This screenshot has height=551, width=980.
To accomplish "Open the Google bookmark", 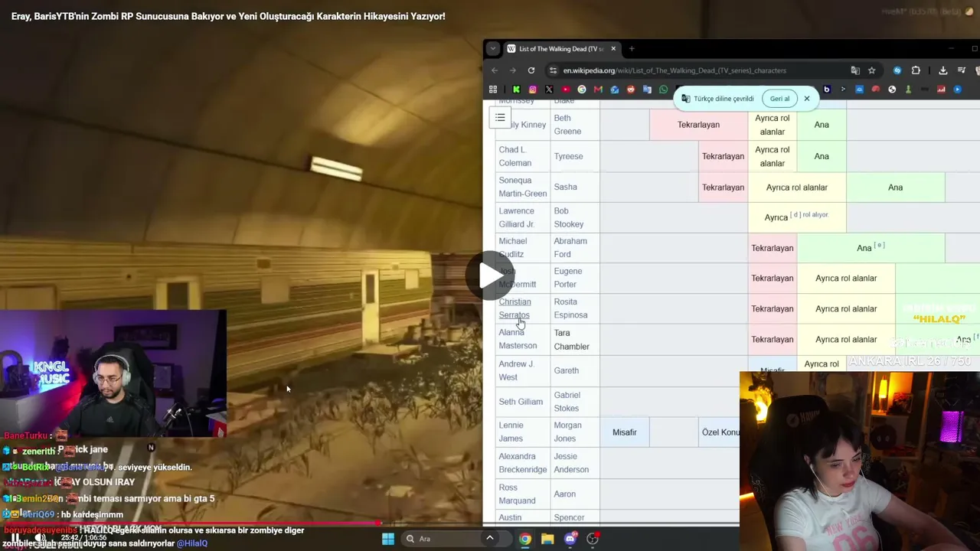I will (582, 90).
